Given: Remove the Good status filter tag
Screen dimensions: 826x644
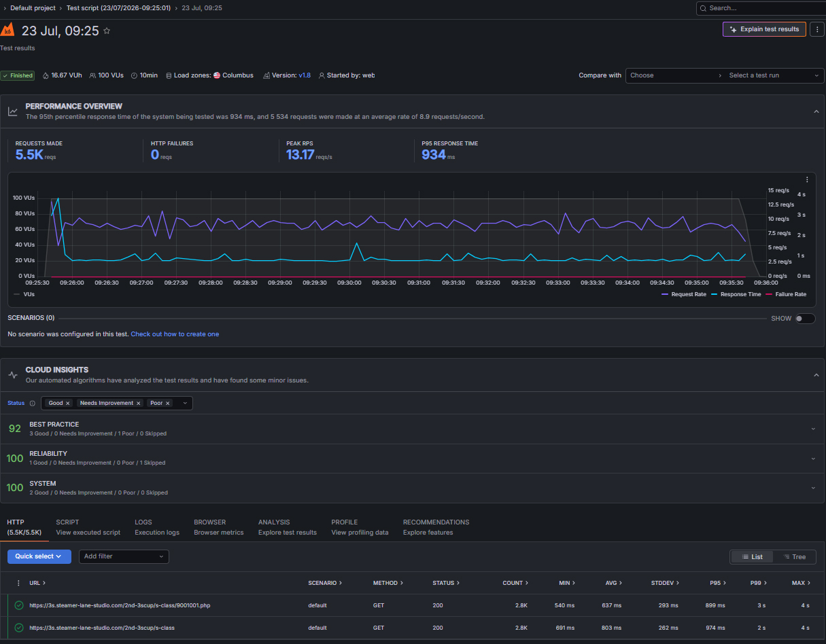Looking at the screenshot, I should [68, 403].
